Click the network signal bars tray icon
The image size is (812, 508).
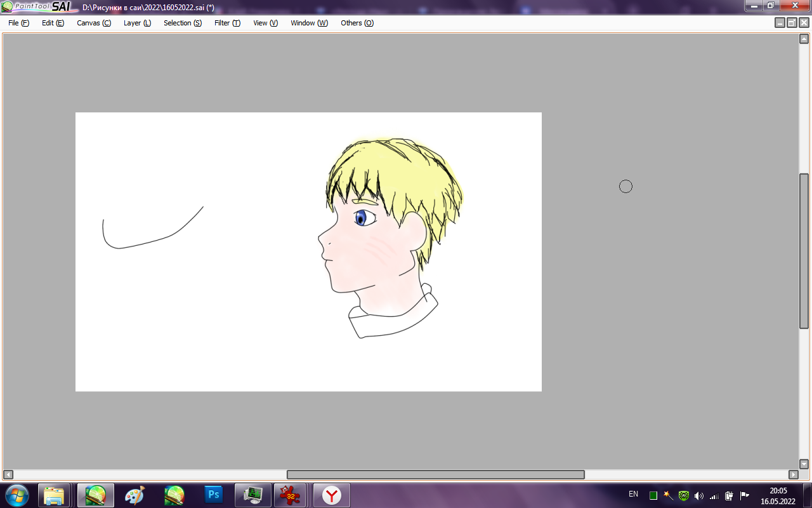[x=714, y=495]
